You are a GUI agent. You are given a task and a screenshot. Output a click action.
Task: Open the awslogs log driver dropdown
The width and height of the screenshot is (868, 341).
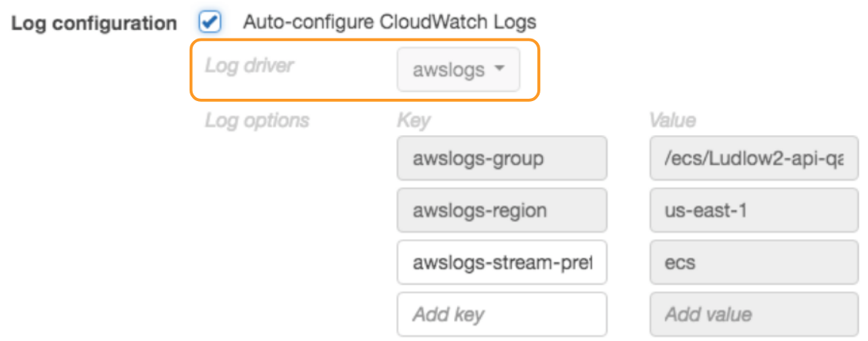point(458,70)
